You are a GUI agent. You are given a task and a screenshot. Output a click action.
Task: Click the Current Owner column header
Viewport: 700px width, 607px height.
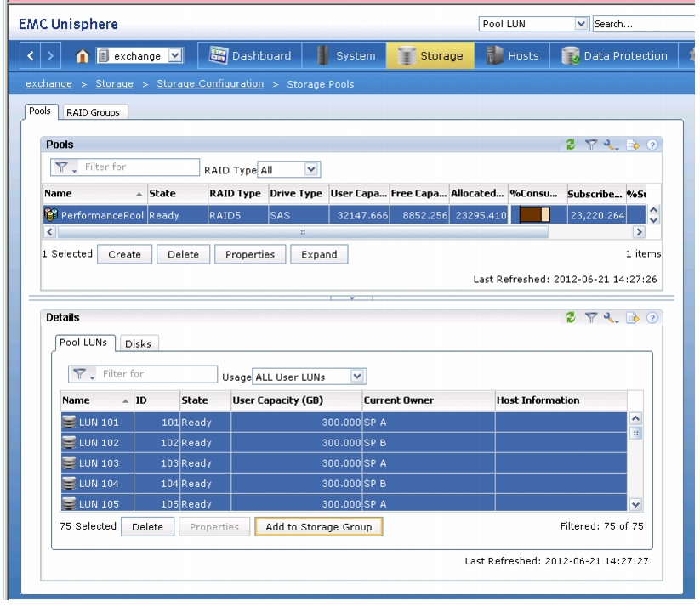[428, 400]
